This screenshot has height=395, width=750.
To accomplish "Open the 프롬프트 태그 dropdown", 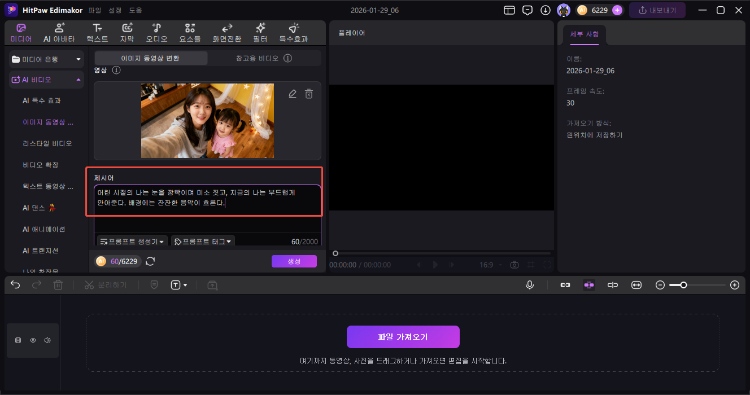I will click(203, 241).
